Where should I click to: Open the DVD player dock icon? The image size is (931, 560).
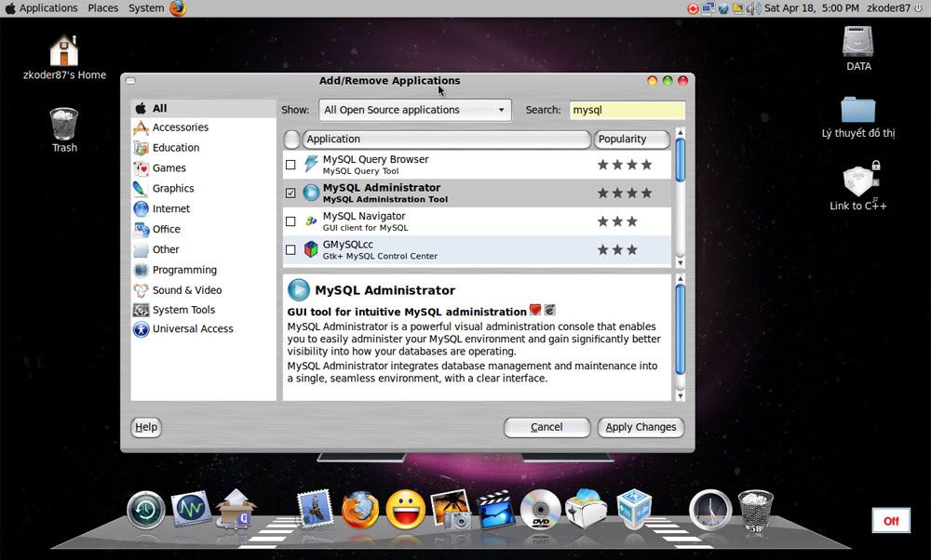coord(540,510)
